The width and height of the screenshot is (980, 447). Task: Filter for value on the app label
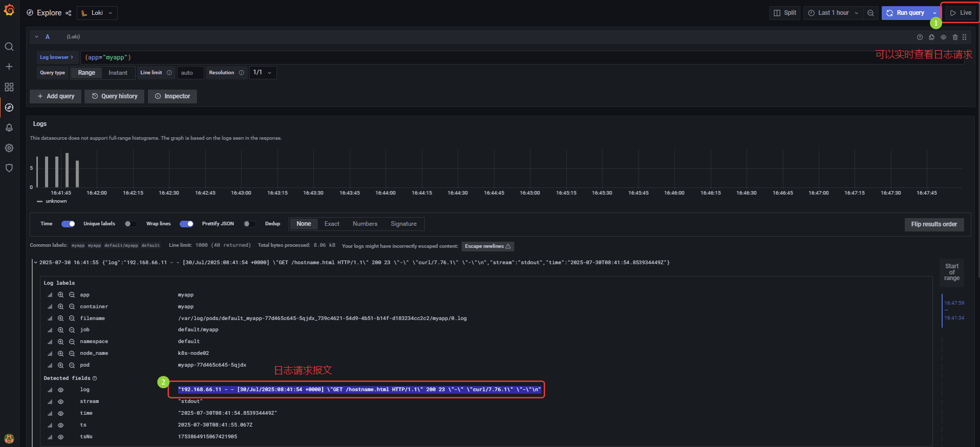60,295
